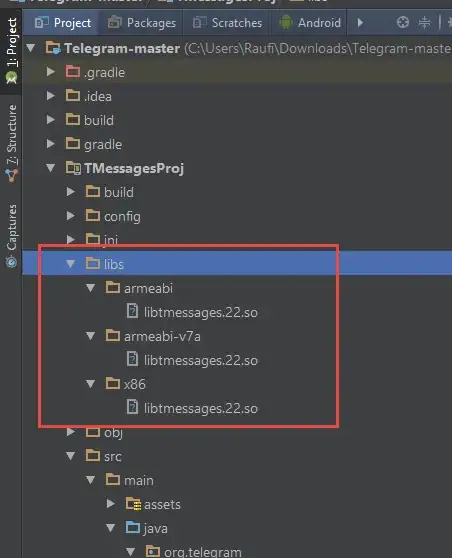Expand the .idea folder

[x=51, y=96]
